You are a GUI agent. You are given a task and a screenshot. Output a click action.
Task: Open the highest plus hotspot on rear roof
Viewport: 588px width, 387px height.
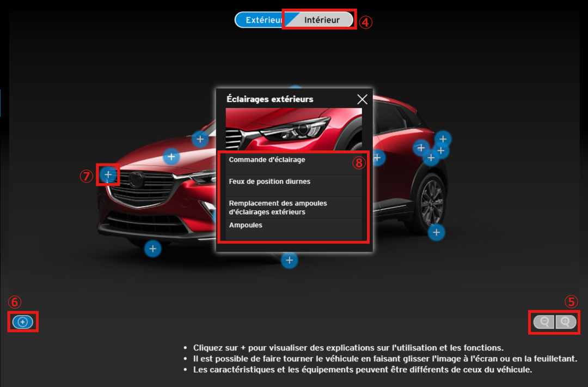(443, 138)
